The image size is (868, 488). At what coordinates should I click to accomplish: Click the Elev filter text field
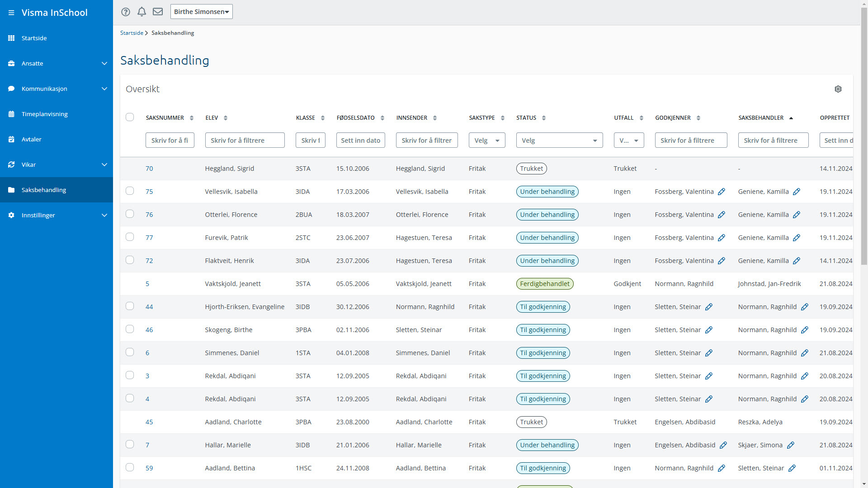coord(245,141)
